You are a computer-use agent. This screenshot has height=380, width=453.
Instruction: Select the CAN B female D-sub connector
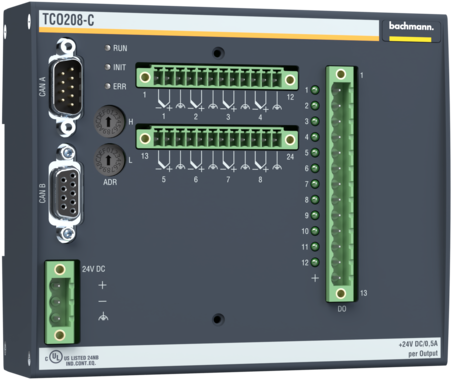[x=66, y=194]
